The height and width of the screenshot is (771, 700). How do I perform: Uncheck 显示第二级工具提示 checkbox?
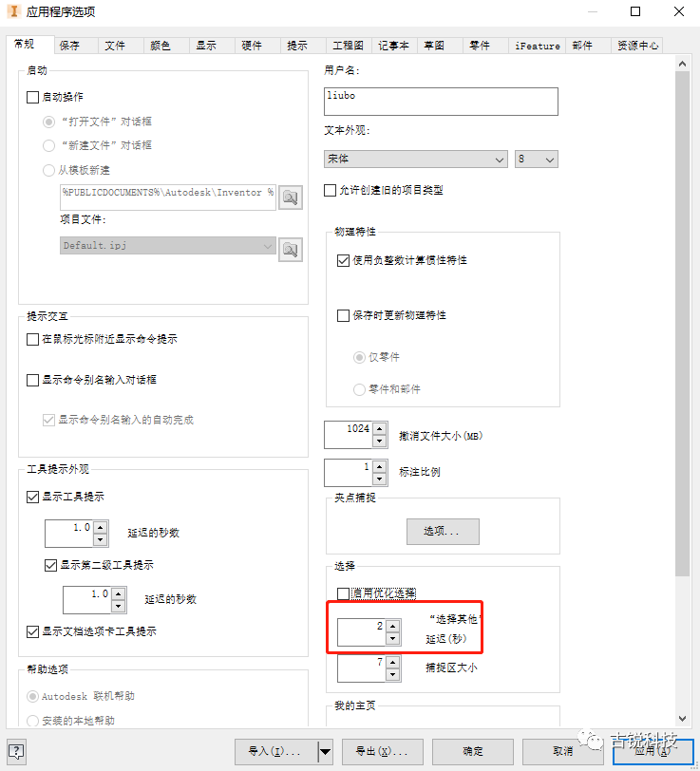pos(50,566)
